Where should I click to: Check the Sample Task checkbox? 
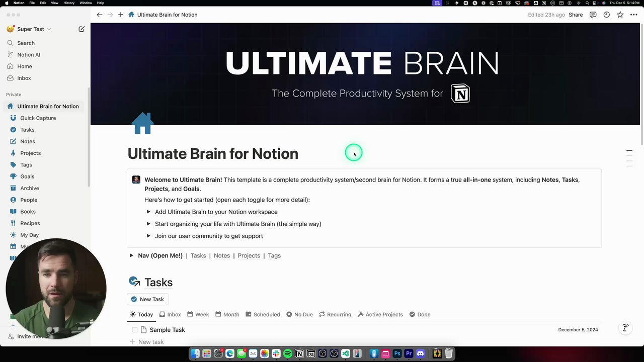click(135, 330)
